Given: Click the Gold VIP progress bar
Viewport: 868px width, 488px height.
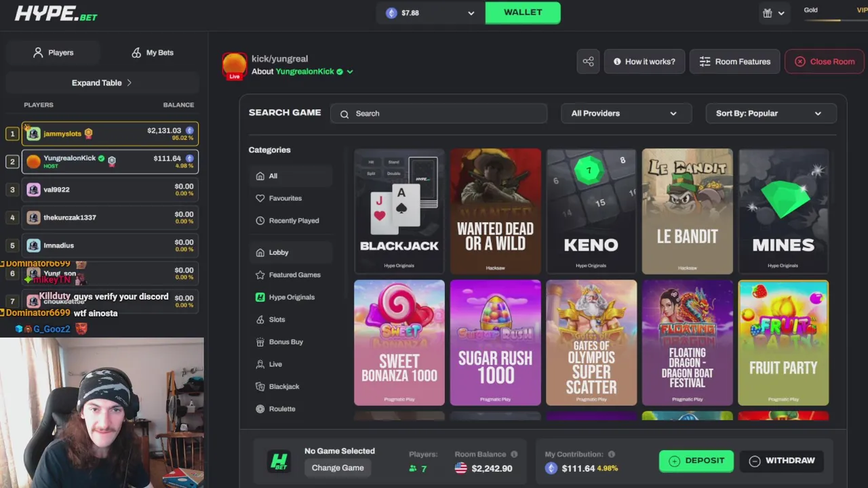Looking at the screenshot, I should [x=835, y=20].
